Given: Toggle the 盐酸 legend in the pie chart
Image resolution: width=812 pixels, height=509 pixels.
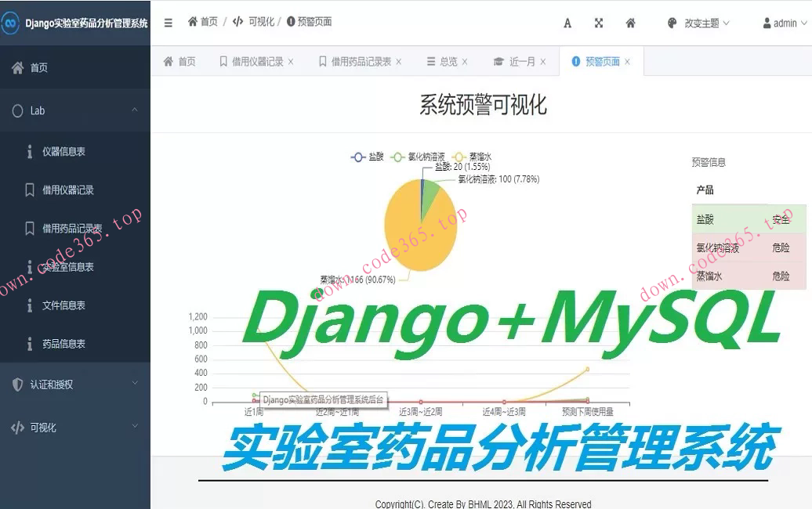Looking at the screenshot, I should coord(368,157).
